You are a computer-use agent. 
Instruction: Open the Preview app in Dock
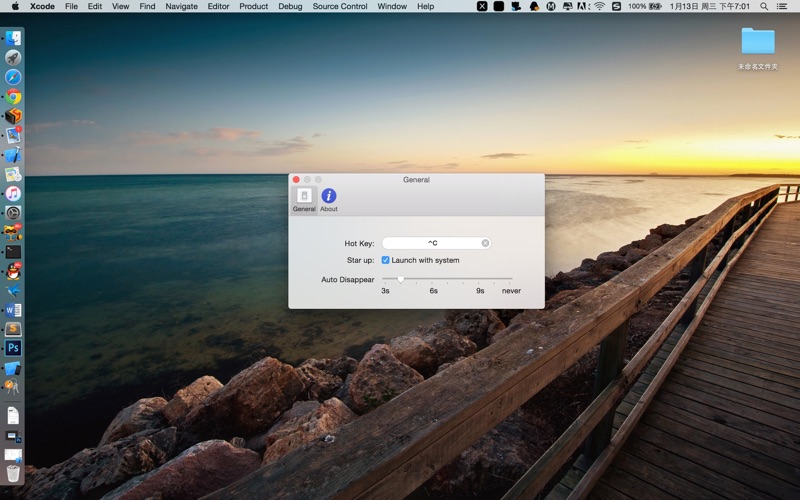[x=13, y=135]
